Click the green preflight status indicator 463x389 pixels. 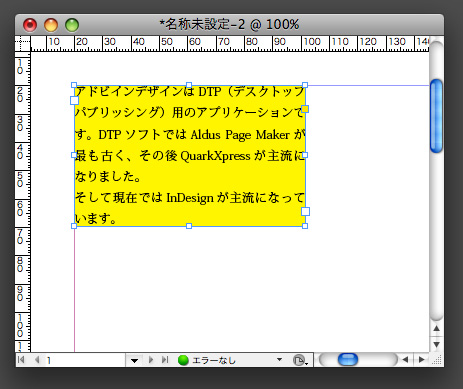point(183,360)
